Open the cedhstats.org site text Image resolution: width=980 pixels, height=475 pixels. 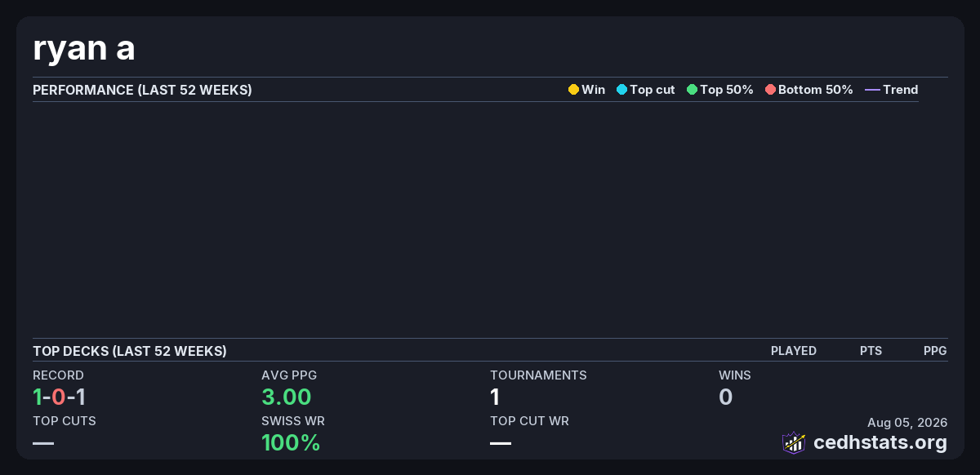(880, 443)
